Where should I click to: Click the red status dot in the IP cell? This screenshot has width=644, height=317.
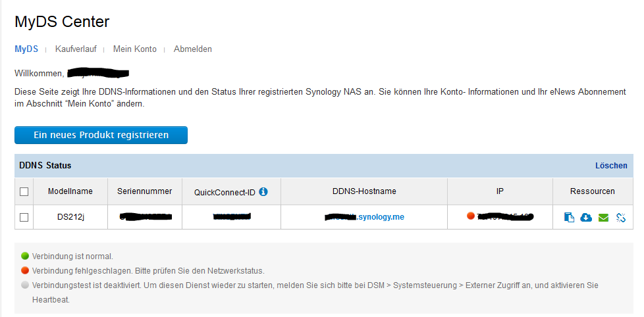[471, 216]
